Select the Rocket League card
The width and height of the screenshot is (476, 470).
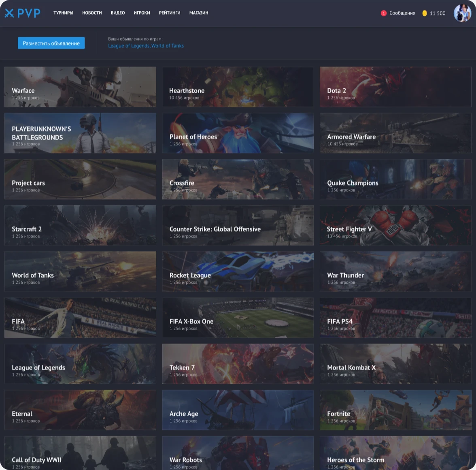click(238, 271)
